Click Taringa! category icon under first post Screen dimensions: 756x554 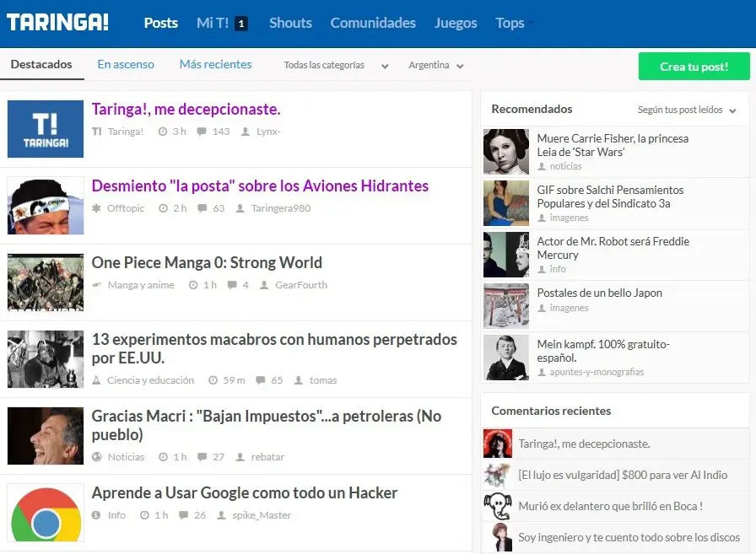(x=97, y=132)
